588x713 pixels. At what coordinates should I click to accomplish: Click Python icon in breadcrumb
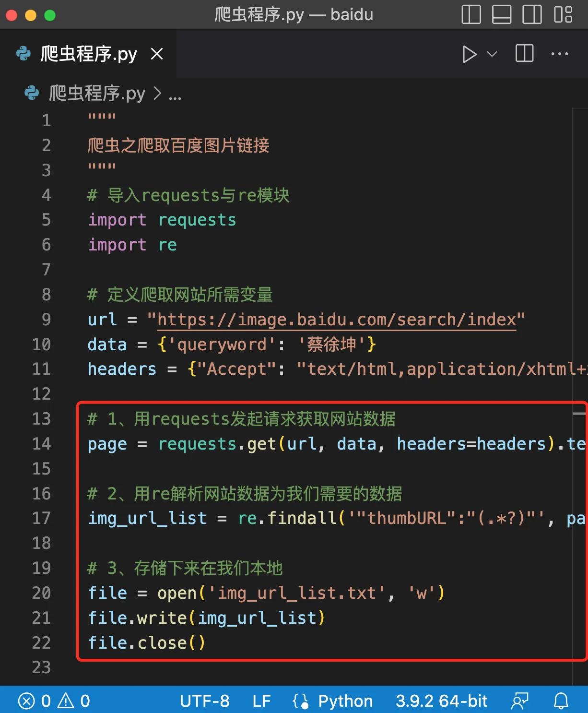coord(32,93)
